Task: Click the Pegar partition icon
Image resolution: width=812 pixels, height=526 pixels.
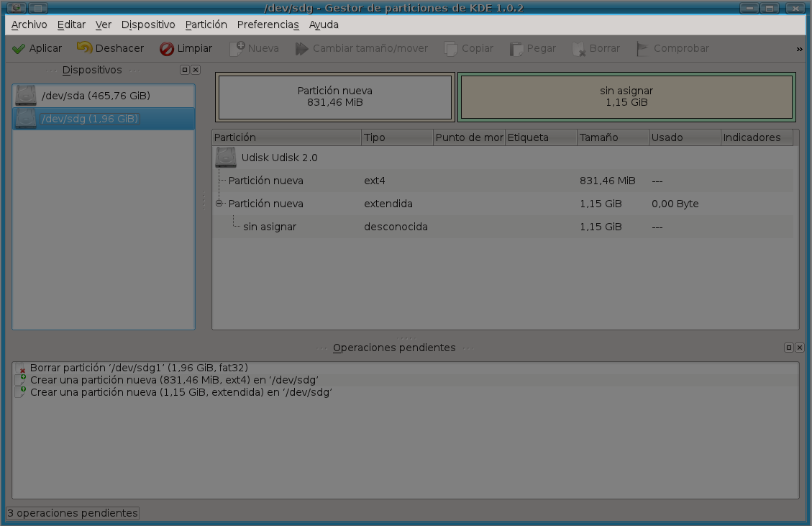Action: click(532, 47)
